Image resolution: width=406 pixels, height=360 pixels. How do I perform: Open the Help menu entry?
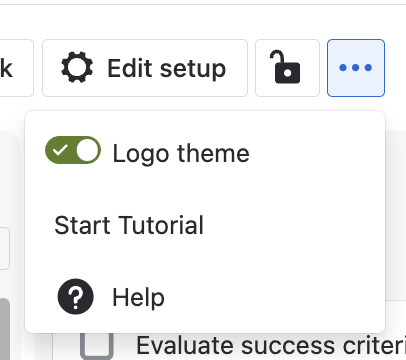(x=205, y=297)
